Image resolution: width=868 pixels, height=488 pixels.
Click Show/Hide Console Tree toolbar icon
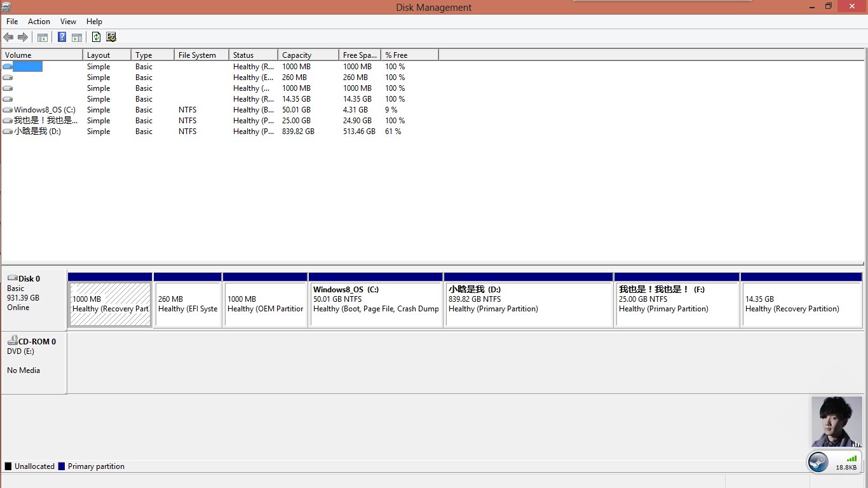(x=43, y=37)
